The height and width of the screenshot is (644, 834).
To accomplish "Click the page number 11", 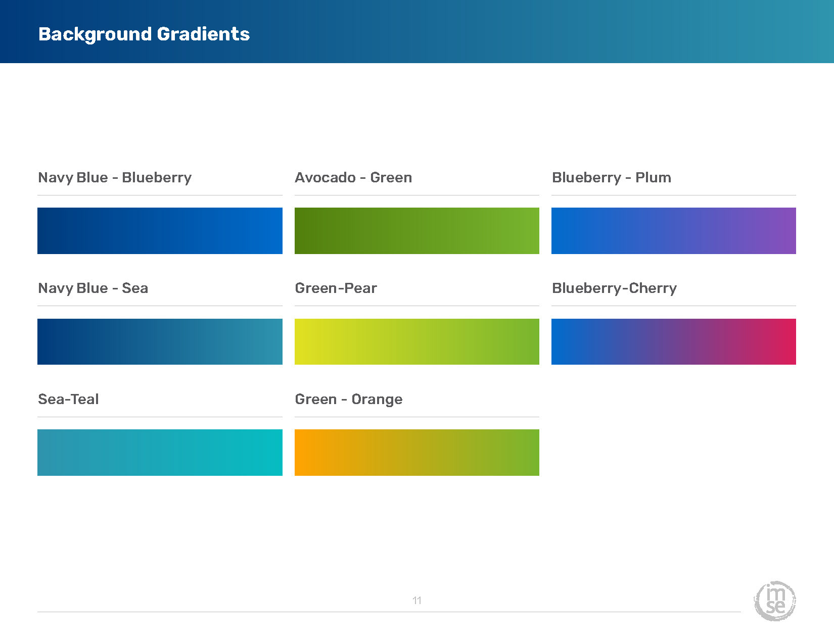I will pos(417,601).
